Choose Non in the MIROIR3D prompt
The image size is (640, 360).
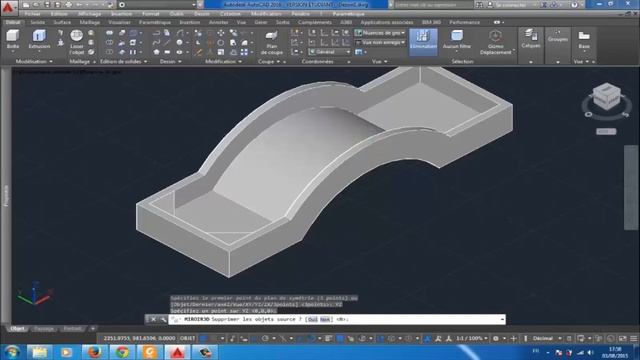325,319
